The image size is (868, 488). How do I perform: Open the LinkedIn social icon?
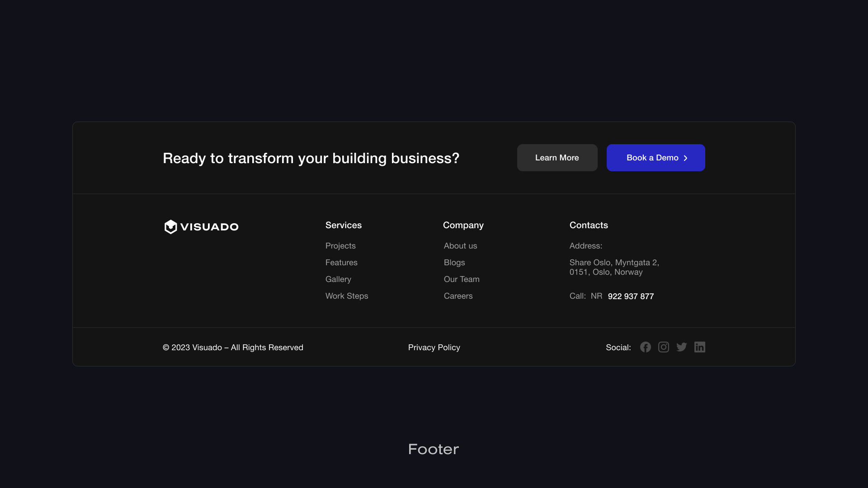(x=700, y=347)
